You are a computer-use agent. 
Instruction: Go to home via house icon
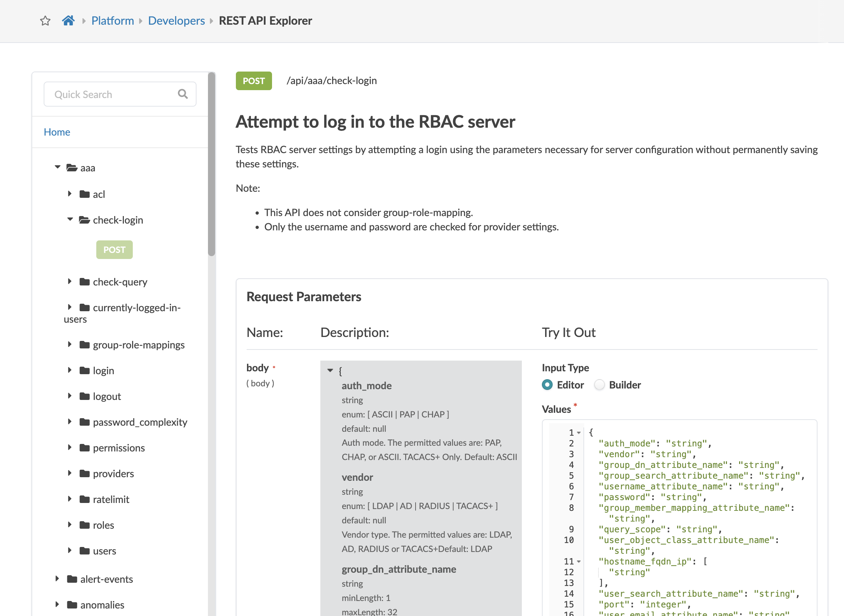68,20
